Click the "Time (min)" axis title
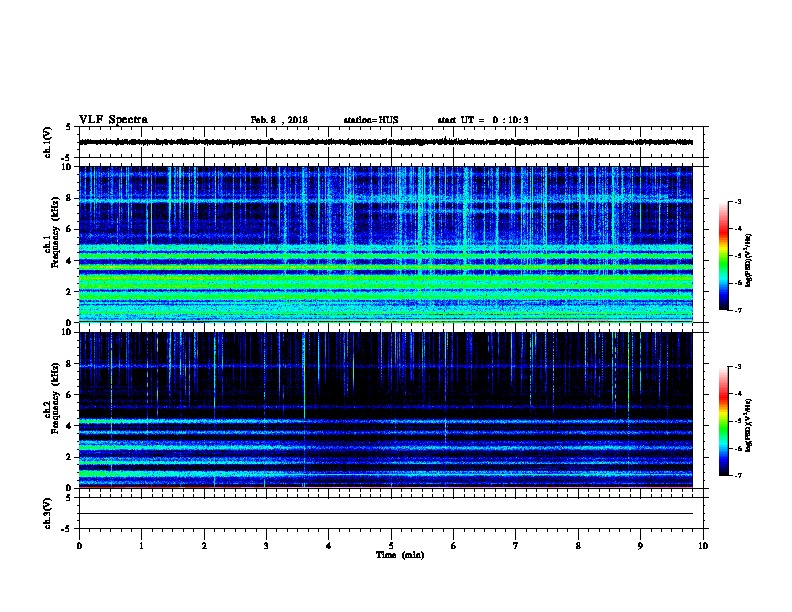The height and width of the screenshot is (612, 792). click(x=400, y=555)
